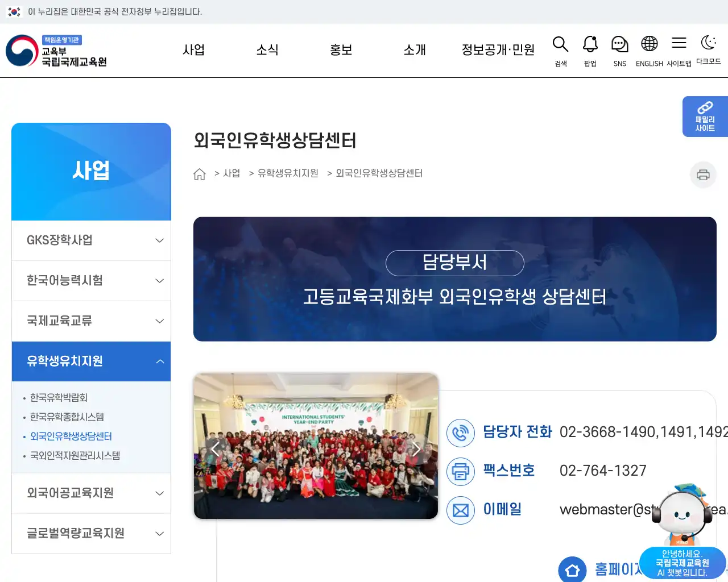Open the 정보공개·민원 top navigation menu

point(498,50)
